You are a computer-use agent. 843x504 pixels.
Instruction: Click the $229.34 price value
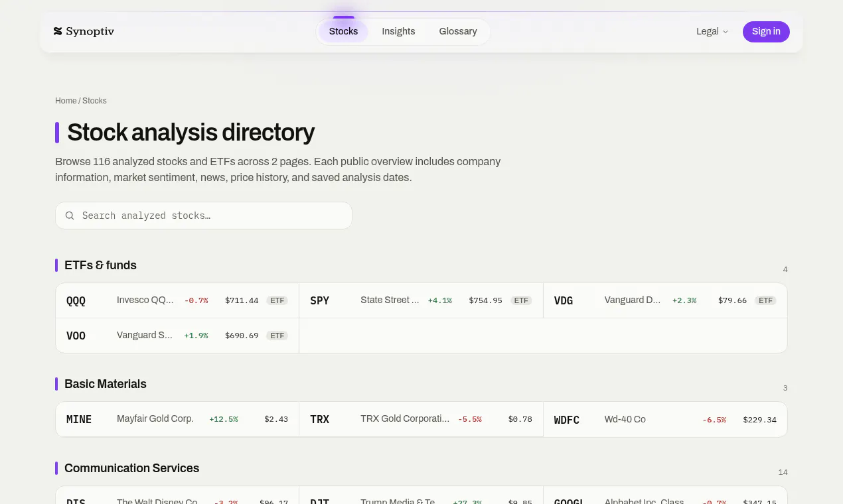[x=759, y=419]
